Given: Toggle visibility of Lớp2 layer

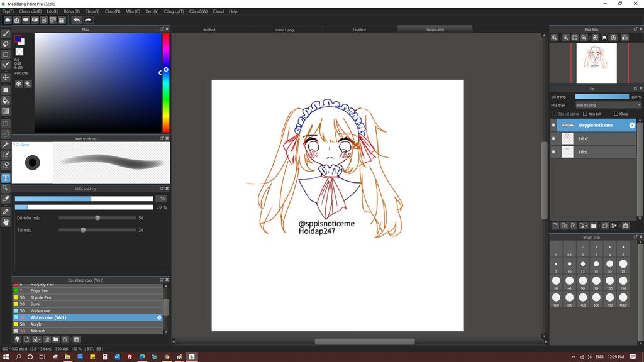Looking at the screenshot, I should (x=553, y=139).
